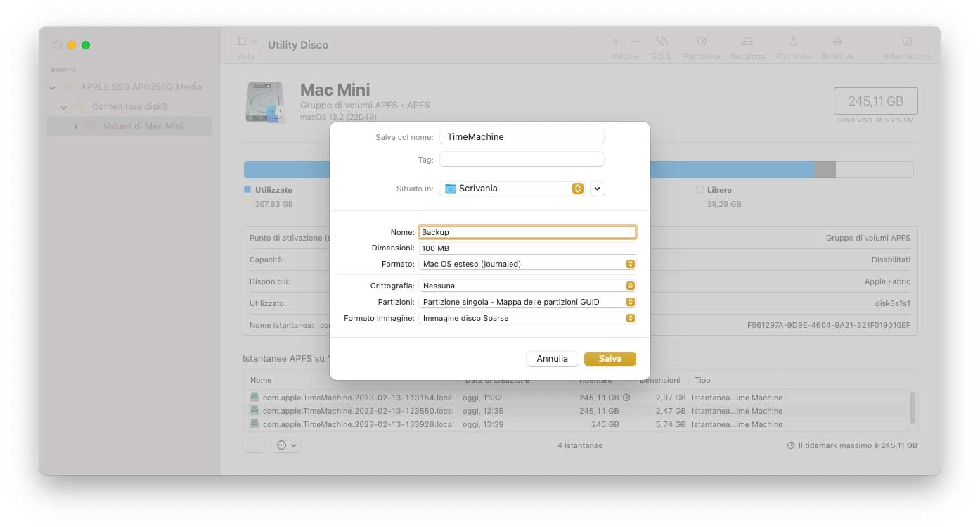The width and height of the screenshot is (980, 527).
Task: Click the Annulla button
Action: tap(553, 359)
